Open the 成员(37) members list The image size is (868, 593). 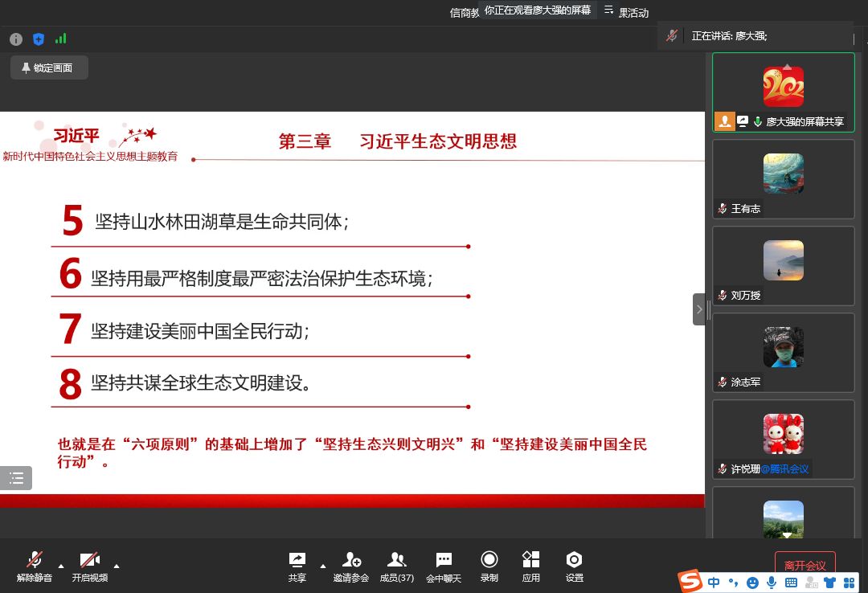pos(396,566)
